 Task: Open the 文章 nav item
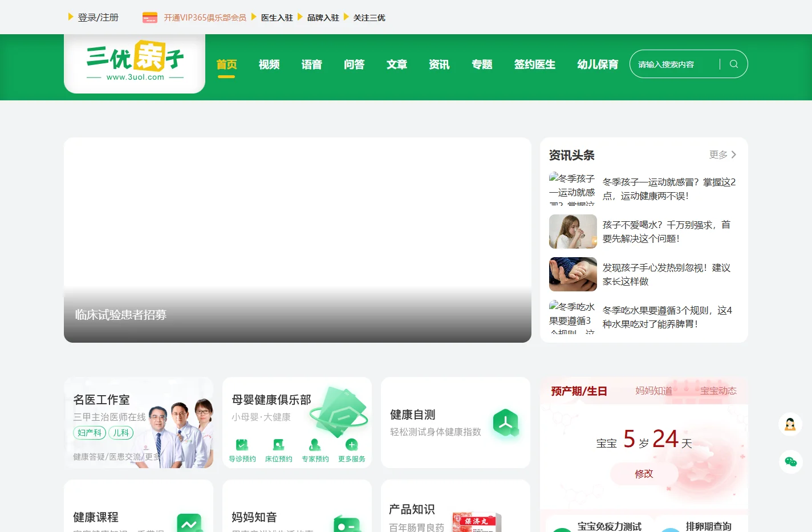tap(397, 64)
